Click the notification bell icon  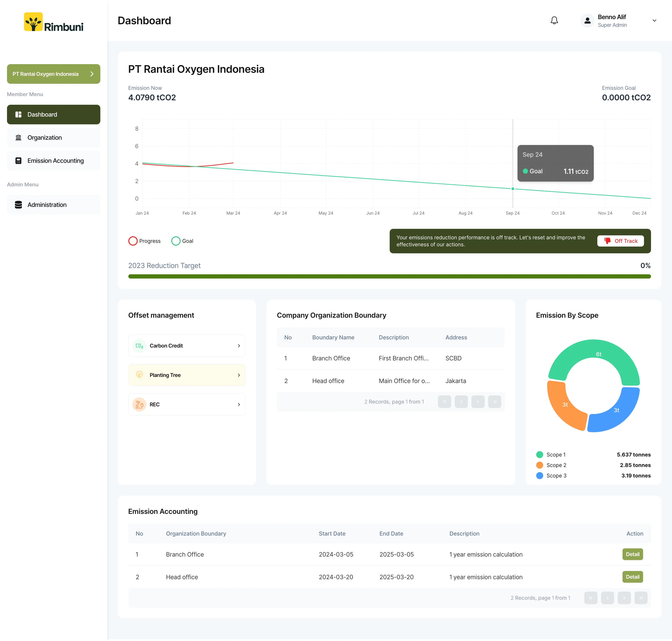coord(554,21)
